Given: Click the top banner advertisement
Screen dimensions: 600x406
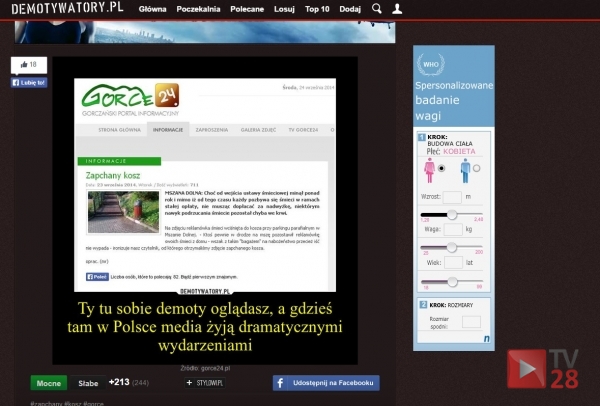Looking at the screenshot, I should tap(205, 32).
